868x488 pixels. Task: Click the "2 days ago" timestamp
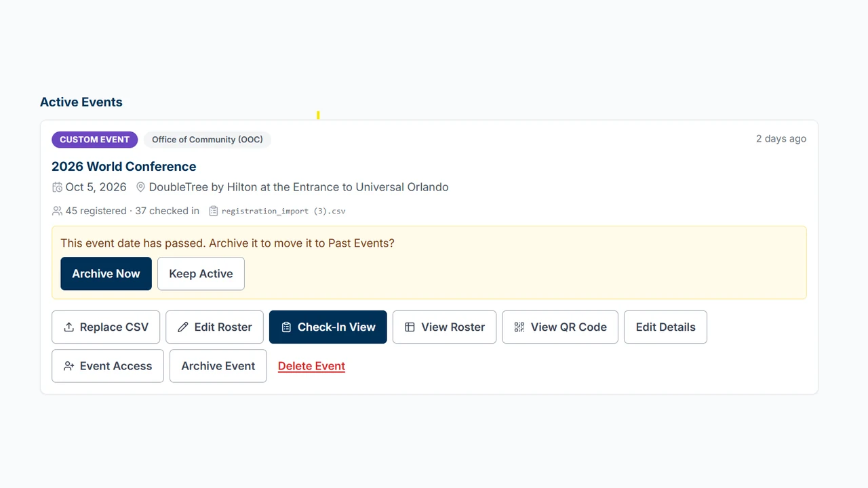click(x=781, y=139)
